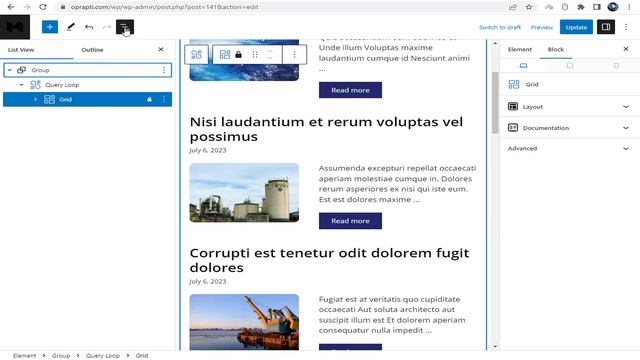Toggle the List View document overview button
This screenshot has width=640, height=360.
124,27
